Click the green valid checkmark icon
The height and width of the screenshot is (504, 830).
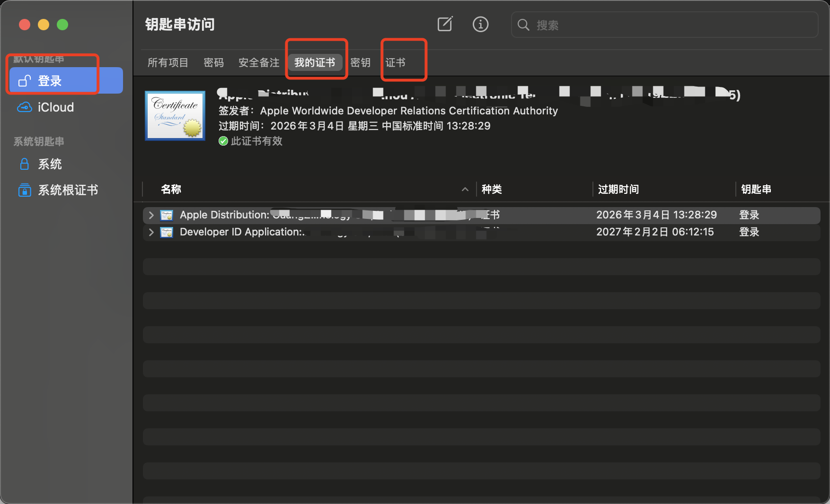(x=223, y=141)
